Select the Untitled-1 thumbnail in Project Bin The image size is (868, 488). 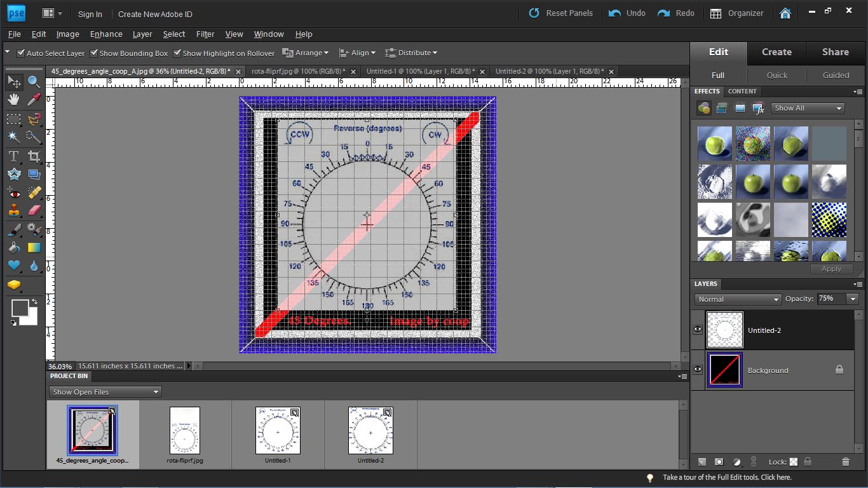tap(278, 435)
